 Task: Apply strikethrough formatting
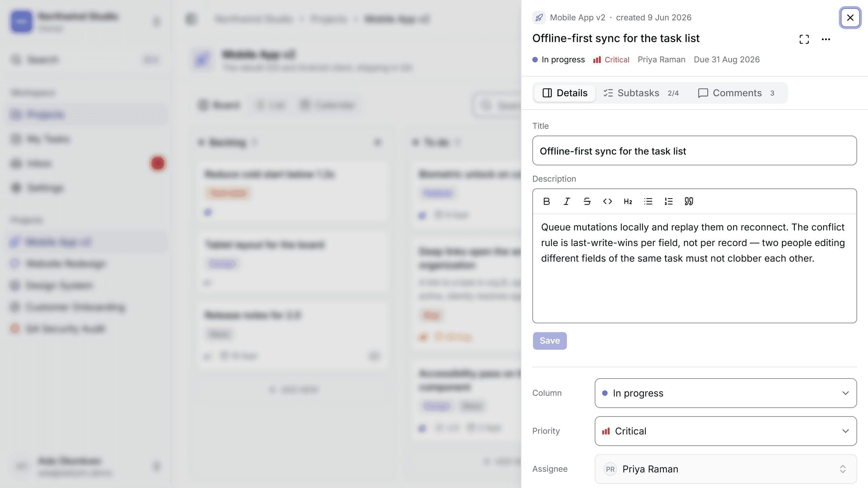(x=587, y=201)
